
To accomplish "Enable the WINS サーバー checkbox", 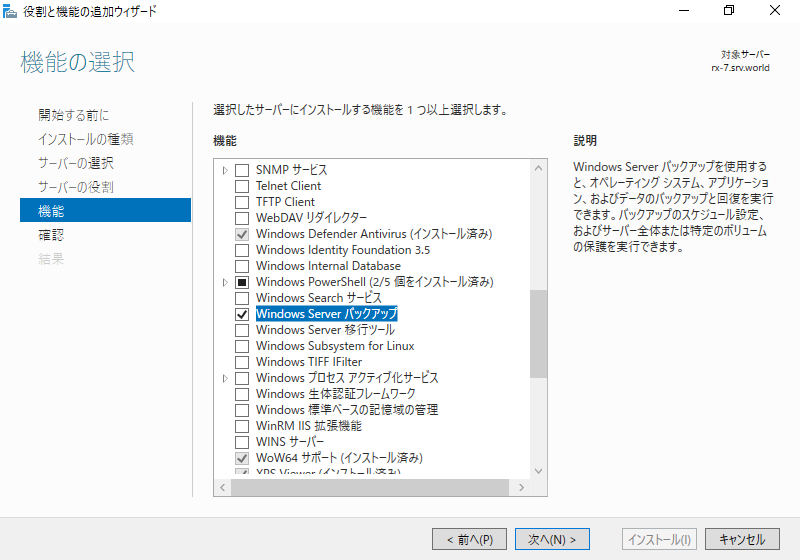I will (x=242, y=442).
